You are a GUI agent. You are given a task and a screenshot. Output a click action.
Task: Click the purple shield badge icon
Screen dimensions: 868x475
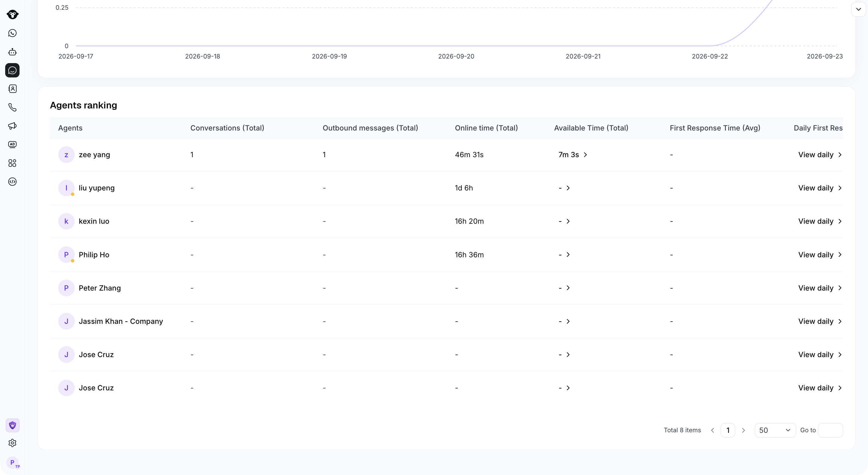pos(12,425)
